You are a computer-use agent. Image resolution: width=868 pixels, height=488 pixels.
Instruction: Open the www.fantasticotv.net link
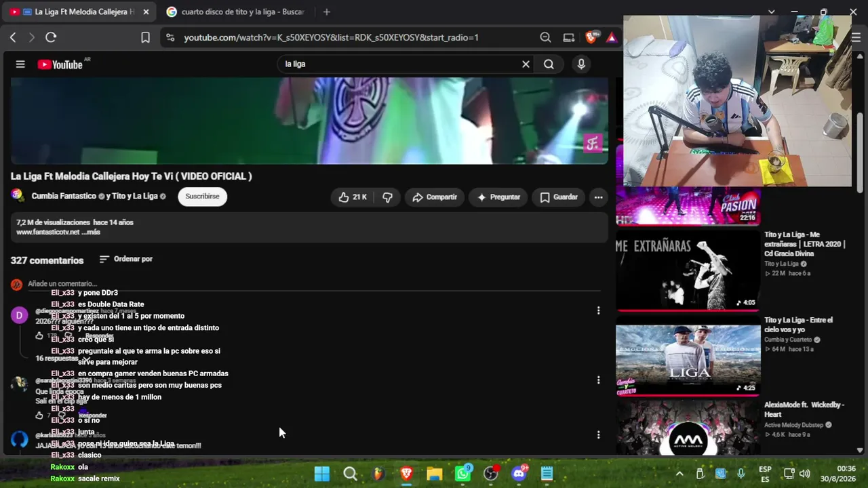click(47, 232)
